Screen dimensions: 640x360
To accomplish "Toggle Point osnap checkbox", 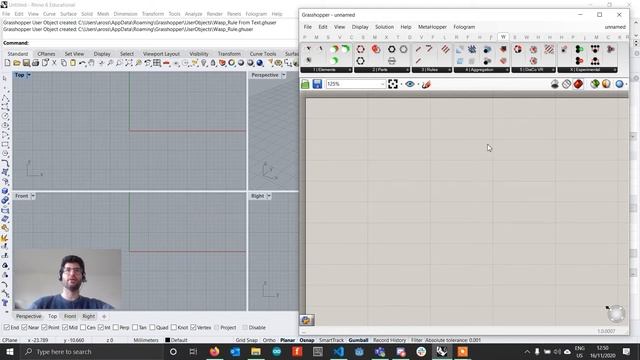I will pos(44,327).
